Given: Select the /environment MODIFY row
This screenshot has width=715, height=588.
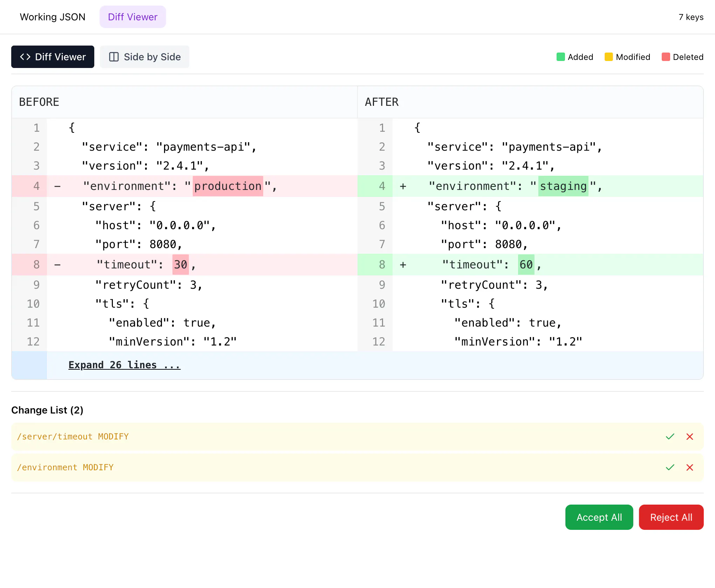Looking at the screenshot, I should (357, 467).
